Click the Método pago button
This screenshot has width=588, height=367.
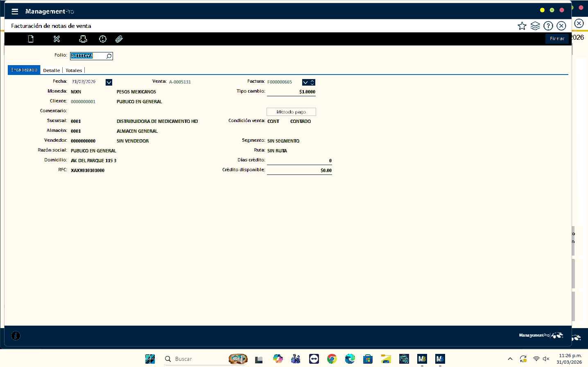[x=291, y=112]
